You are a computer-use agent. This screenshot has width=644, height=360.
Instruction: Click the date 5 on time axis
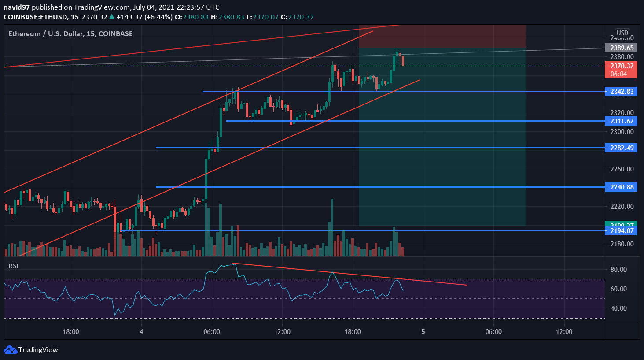(x=423, y=331)
